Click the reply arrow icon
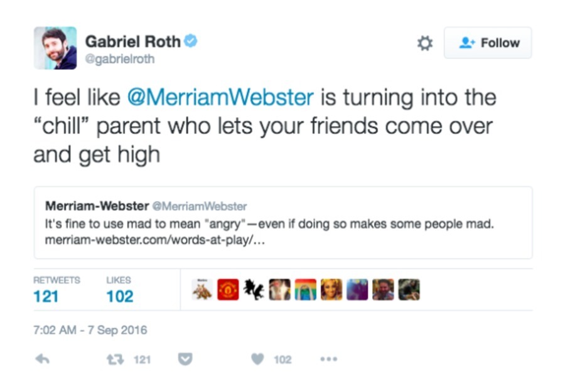The height and width of the screenshot is (392, 565). (42, 359)
